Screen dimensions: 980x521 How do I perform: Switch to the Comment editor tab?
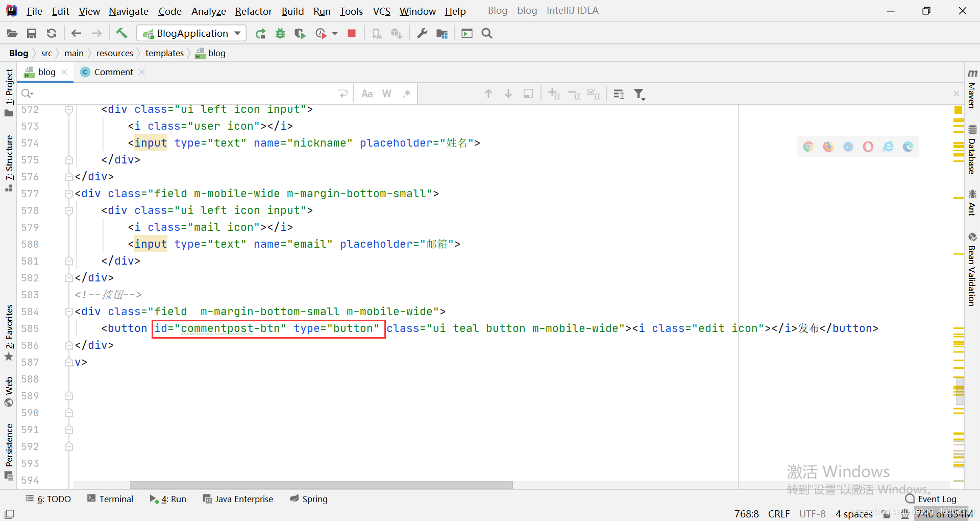coord(113,72)
